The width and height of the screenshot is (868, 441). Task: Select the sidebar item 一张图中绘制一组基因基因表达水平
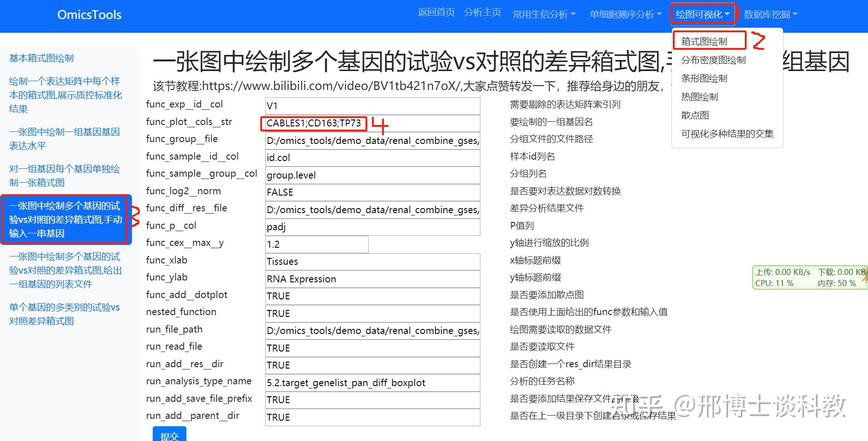(x=64, y=139)
